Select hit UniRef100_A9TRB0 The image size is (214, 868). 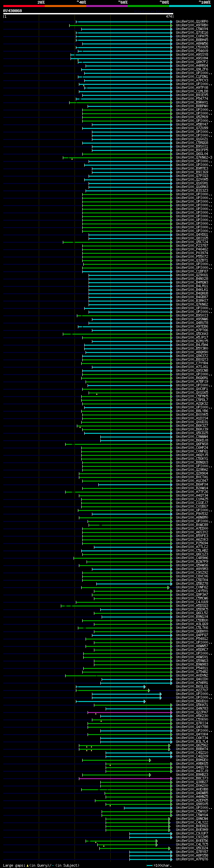click(x=192, y=25)
